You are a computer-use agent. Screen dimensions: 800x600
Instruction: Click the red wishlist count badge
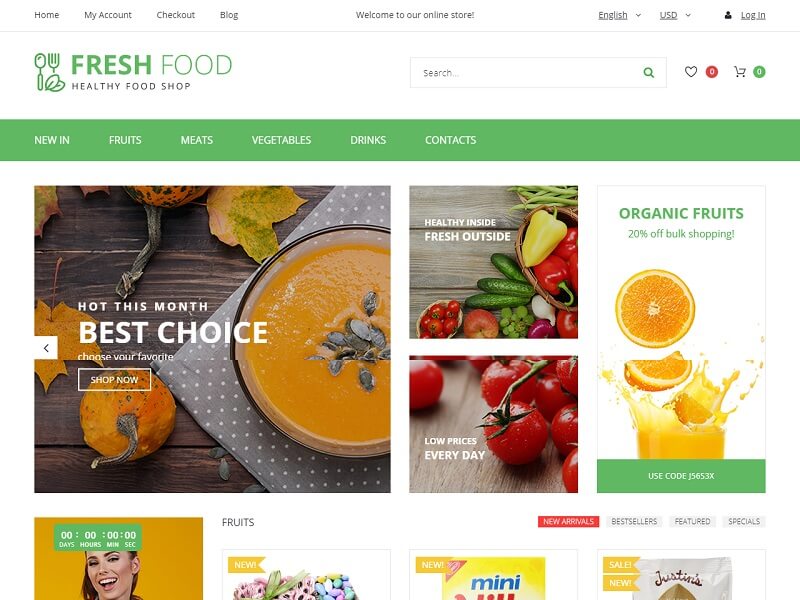712,72
